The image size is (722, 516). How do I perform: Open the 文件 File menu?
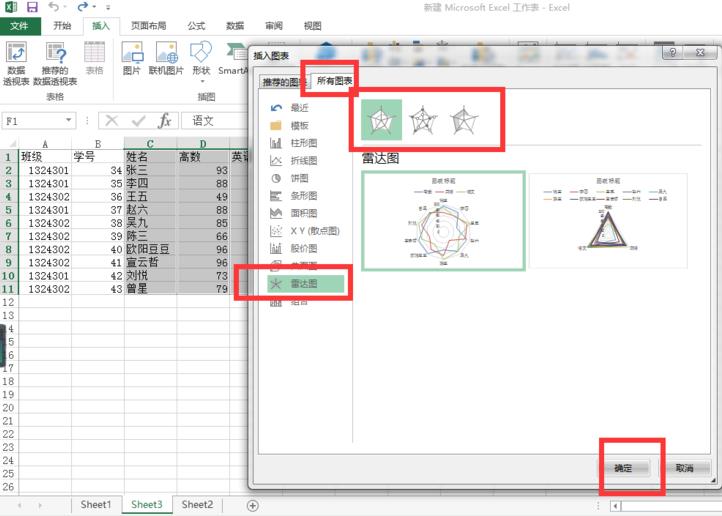tap(19, 26)
